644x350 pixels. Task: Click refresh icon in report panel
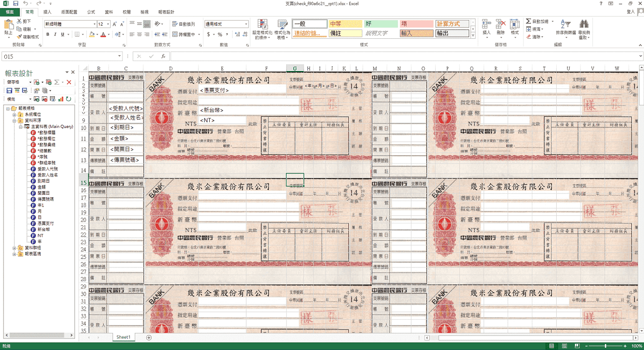(68, 99)
